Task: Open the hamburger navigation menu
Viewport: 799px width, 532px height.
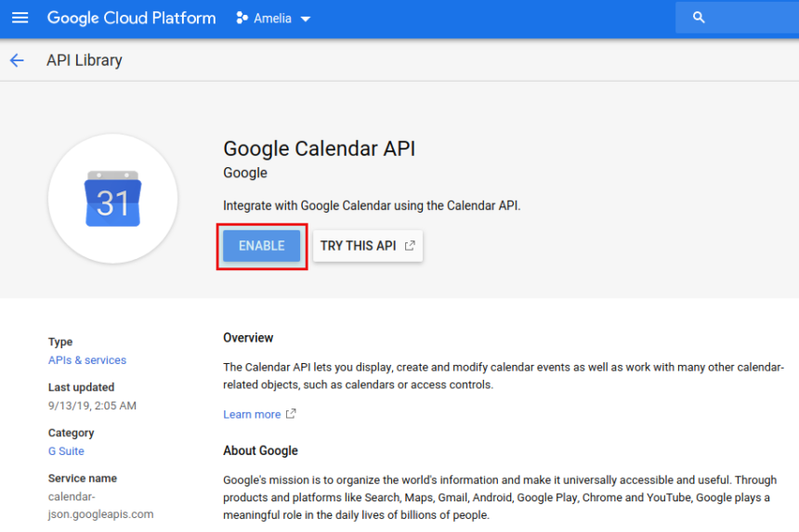Action: (20, 19)
